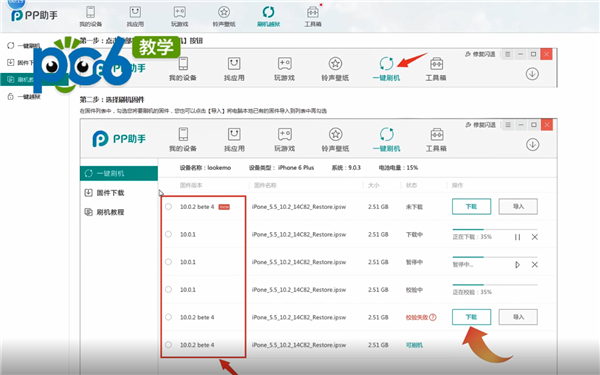Click the 刷机越狱 icon in top toolbar
The width and height of the screenshot is (600, 375).
268,12
